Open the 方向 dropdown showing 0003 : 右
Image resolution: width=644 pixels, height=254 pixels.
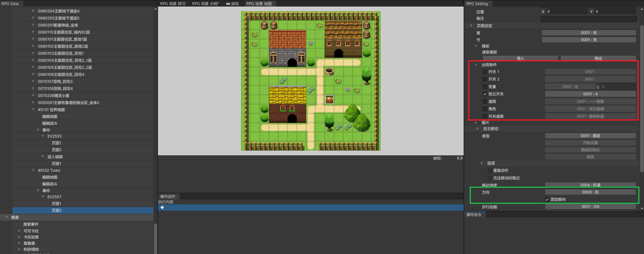[x=590, y=192]
